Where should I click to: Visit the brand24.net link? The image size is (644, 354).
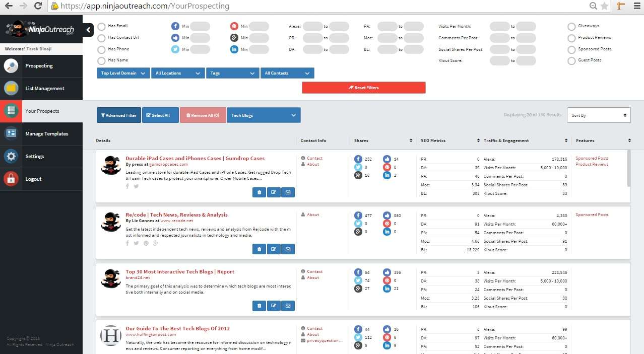coord(138,277)
